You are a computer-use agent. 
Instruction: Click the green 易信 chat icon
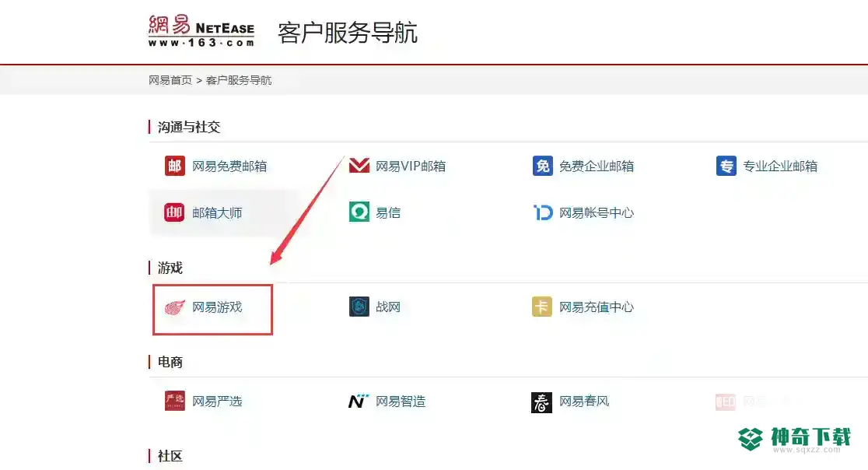(x=359, y=212)
